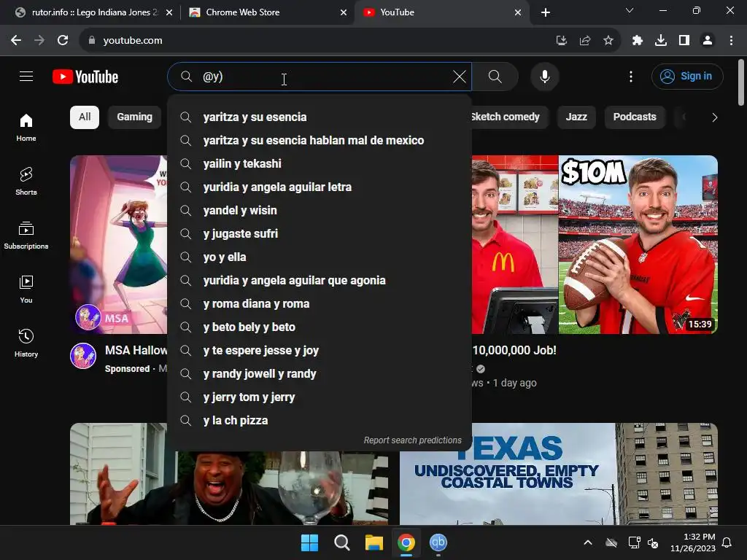The image size is (747, 560).
Task: Click the YouTube logo
Action: pyautogui.click(x=85, y=77)
